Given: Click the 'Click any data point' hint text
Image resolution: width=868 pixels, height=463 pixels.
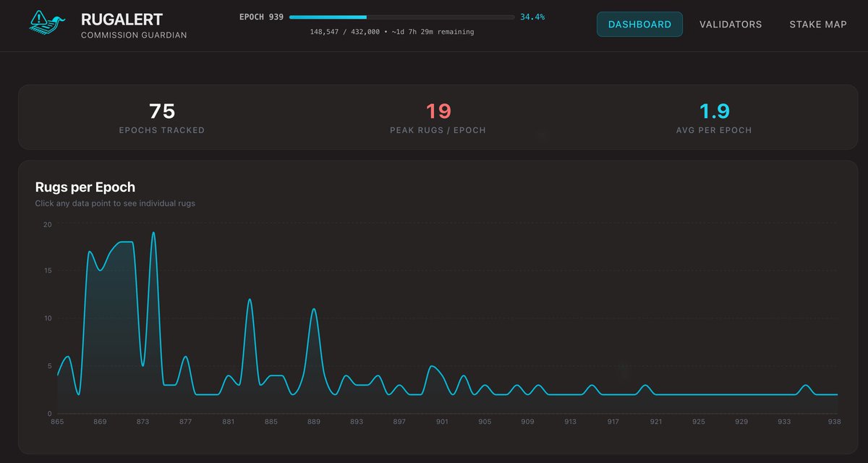Looking at the screenshot, I should [x=115, y=203].
